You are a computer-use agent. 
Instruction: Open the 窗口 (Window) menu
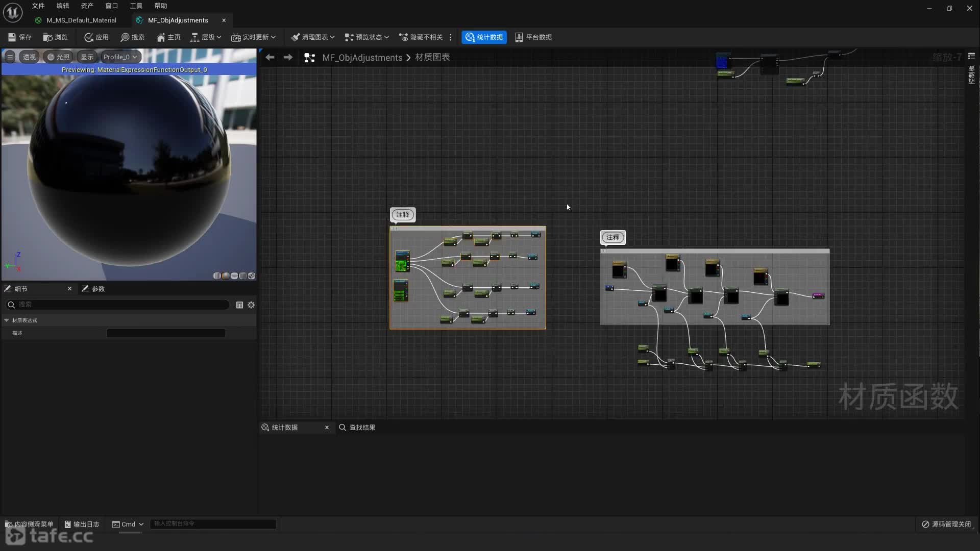point(111,6)
